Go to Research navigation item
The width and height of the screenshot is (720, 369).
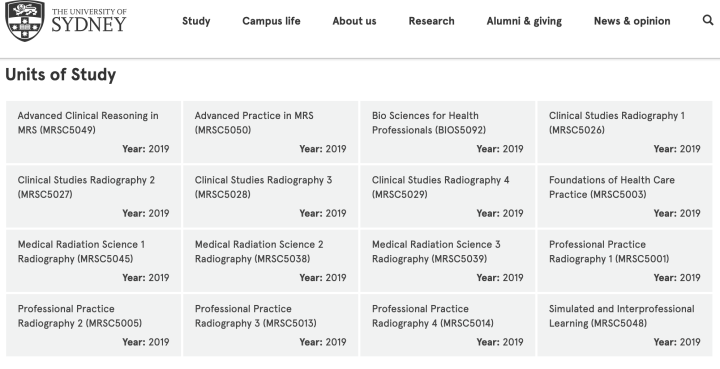(x=432, y=21)
